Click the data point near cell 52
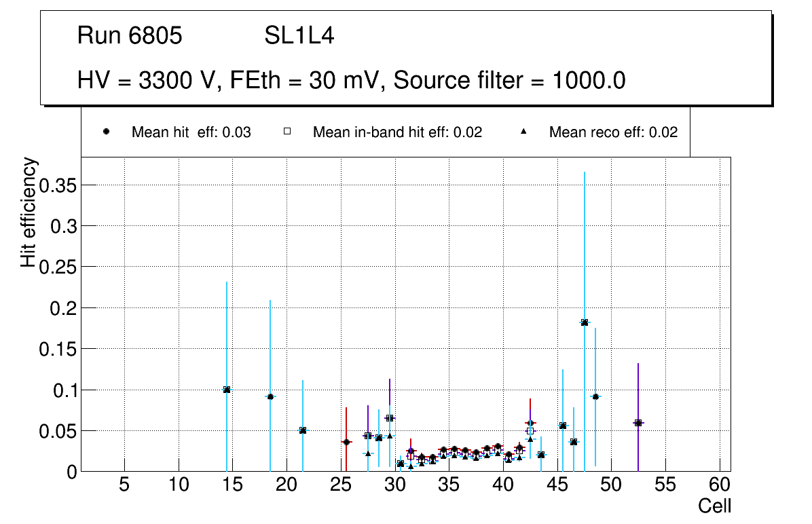Image resolution: width=812 pixels, height=524 pixels. pos(638,423)
